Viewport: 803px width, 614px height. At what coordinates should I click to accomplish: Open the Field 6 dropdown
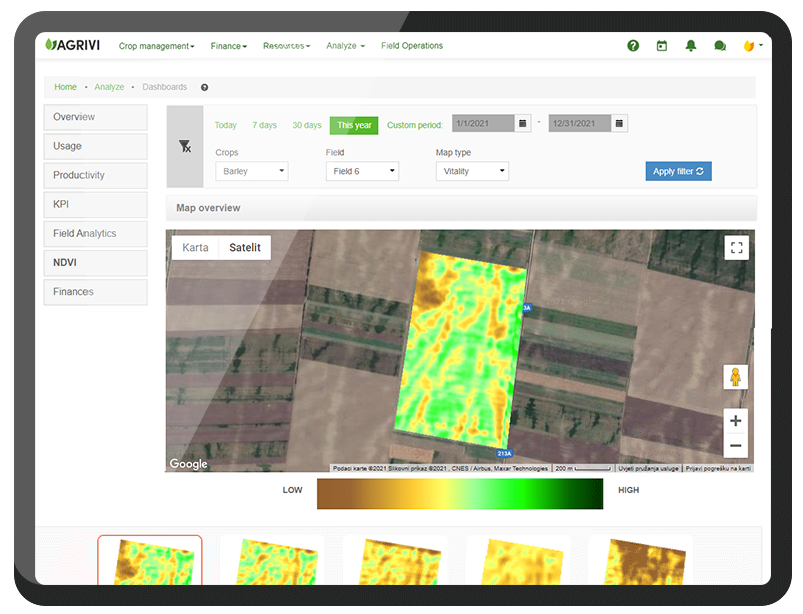tap(362, 171)
